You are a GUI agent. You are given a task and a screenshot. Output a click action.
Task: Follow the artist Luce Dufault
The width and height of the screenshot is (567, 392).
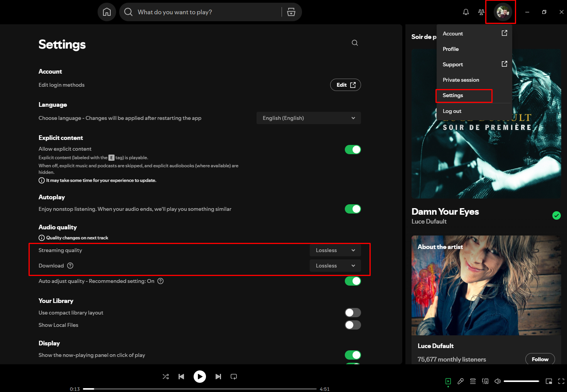[540, 359]
